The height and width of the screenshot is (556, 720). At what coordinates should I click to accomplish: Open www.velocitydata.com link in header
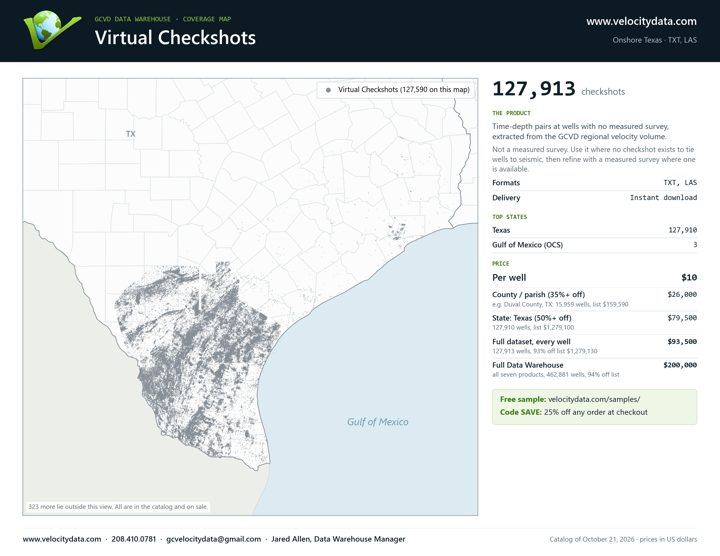641,22
